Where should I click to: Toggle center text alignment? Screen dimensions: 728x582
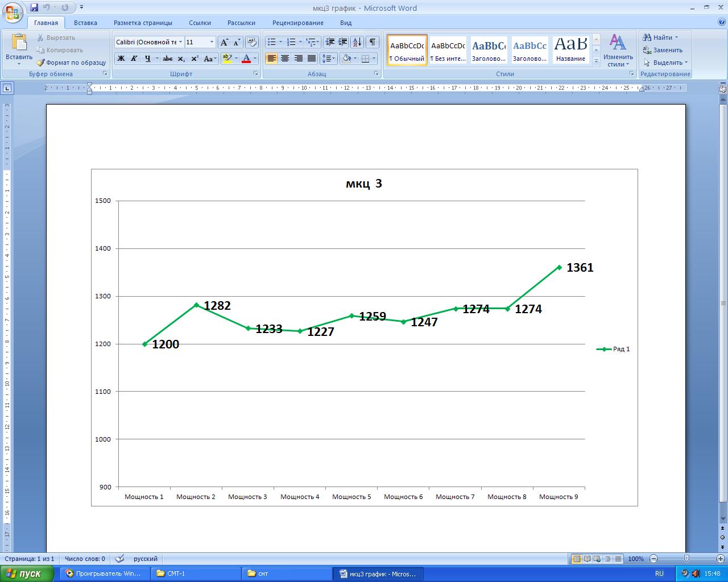(x=285, y=59)
